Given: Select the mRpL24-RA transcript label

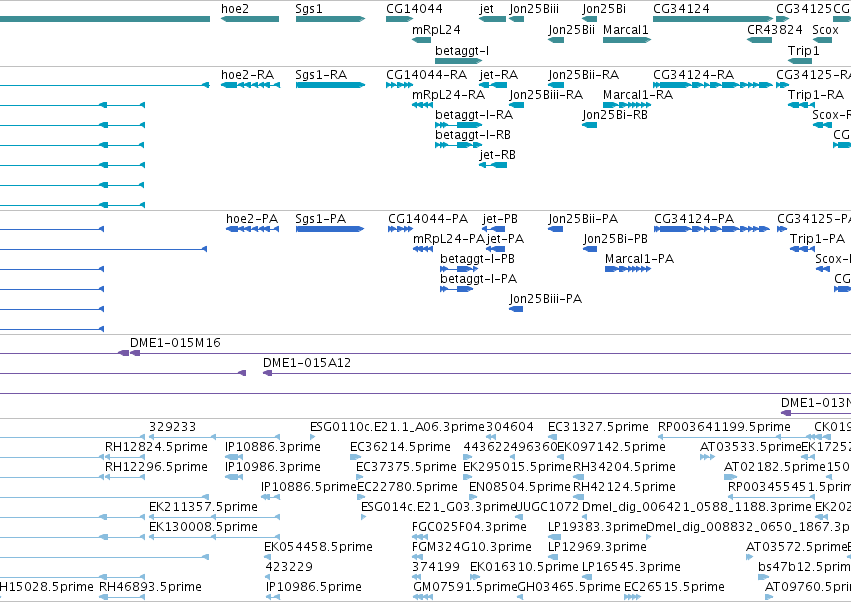Looking at the screenshot, I should [x=448, y=95].
